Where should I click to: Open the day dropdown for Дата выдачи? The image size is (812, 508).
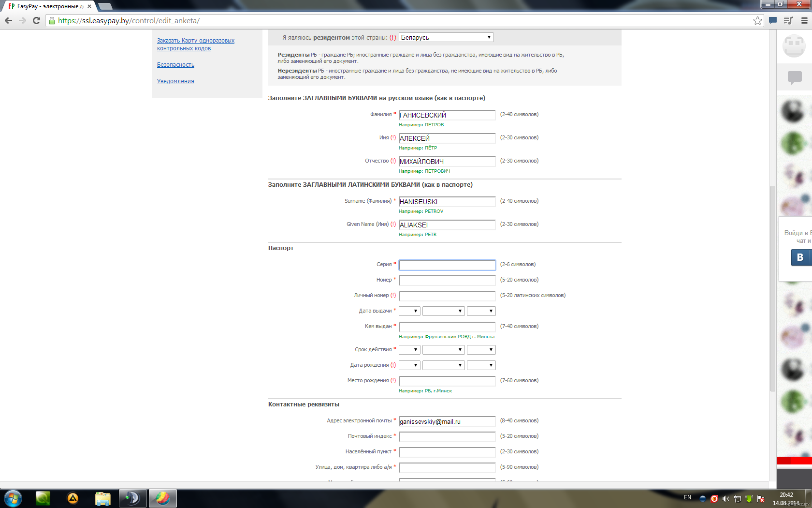(409, 311)
